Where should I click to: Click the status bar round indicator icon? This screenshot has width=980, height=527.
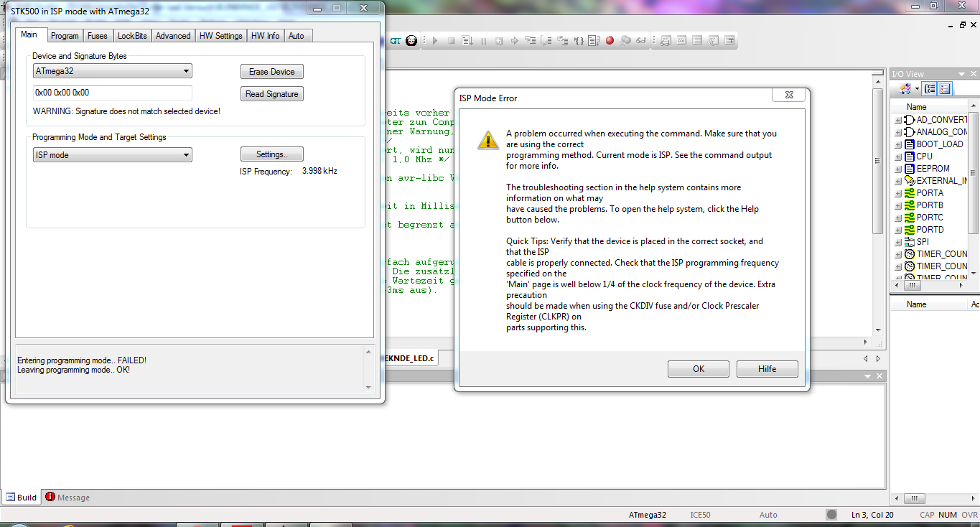(831, 515)
